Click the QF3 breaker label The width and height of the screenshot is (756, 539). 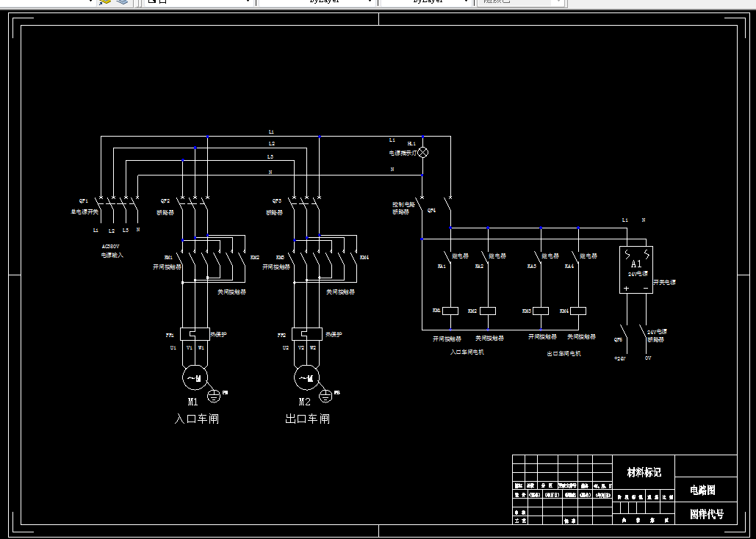277,201
